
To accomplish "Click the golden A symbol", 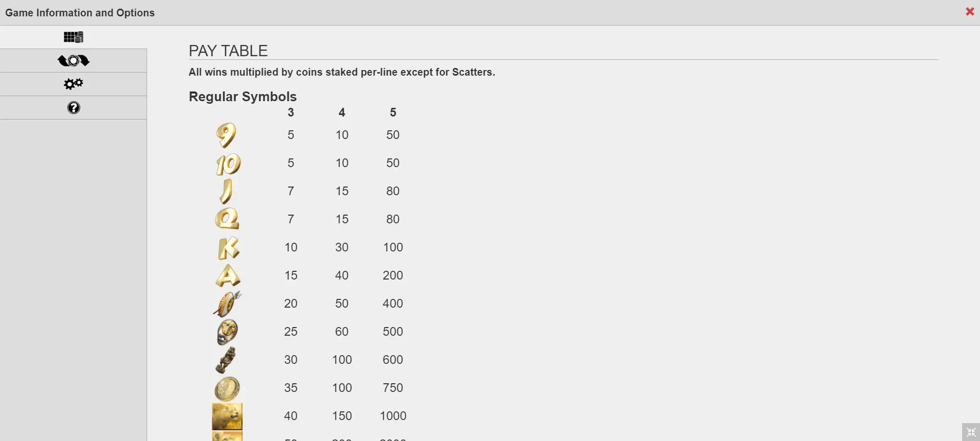I will [x=228, y=276].
